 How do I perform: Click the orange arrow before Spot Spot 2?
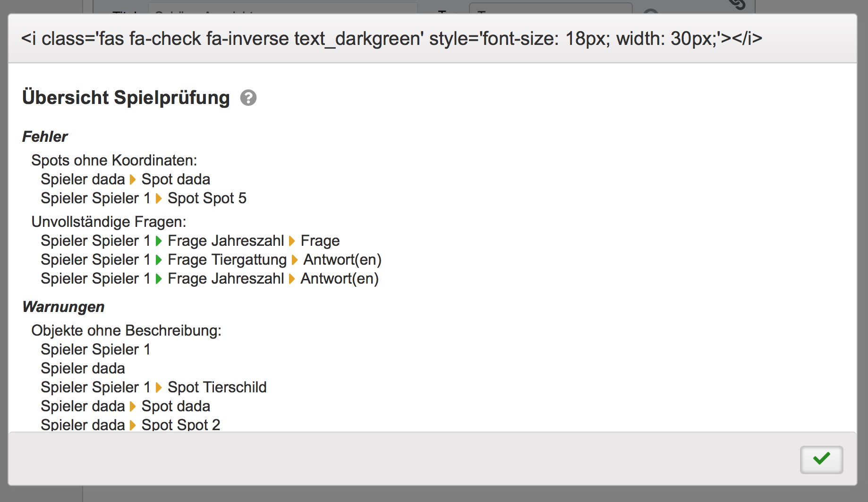(133, 425)
